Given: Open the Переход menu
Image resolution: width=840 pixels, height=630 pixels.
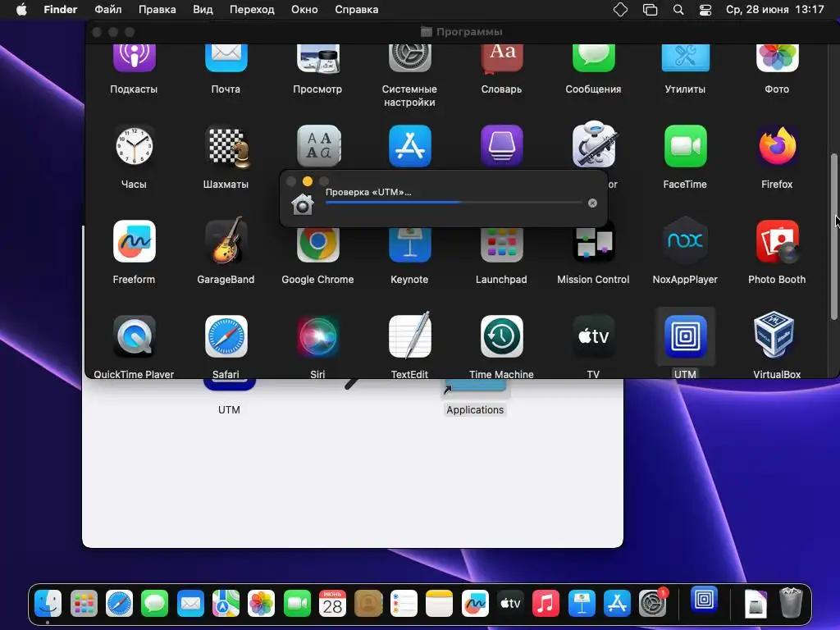Looking at the screenshot, I should tap(253, 10).
